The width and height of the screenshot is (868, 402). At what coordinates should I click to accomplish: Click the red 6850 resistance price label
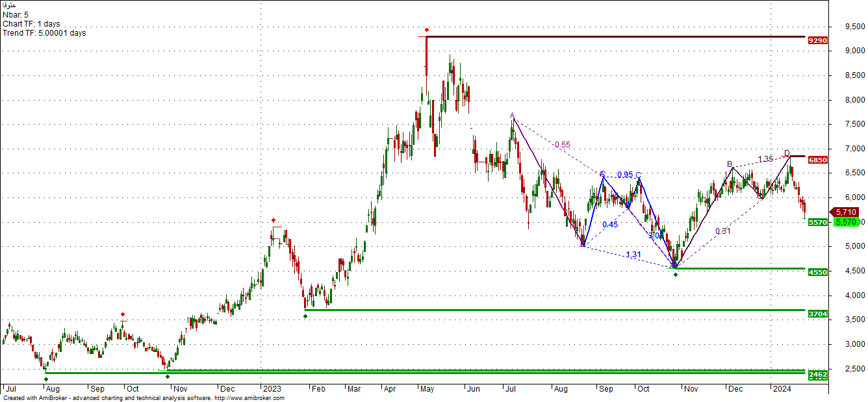tap(817, 160)
